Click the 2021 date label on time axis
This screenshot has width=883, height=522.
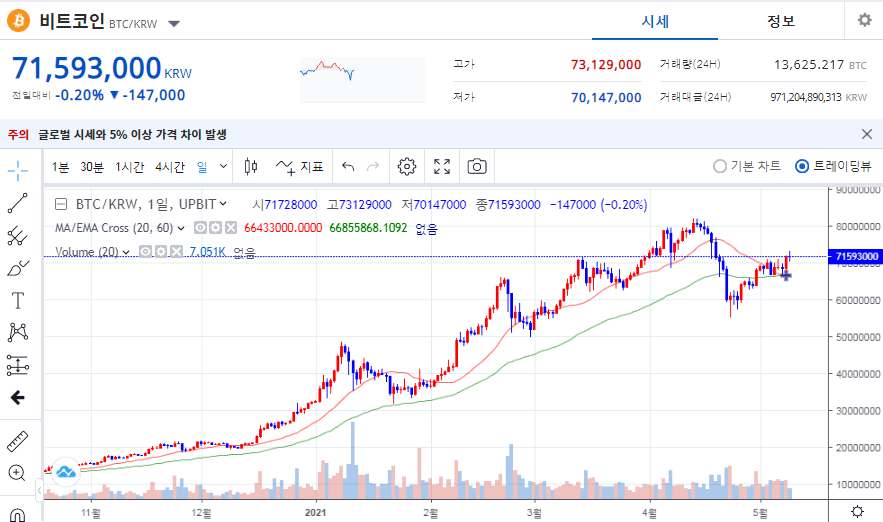point(315,512)
